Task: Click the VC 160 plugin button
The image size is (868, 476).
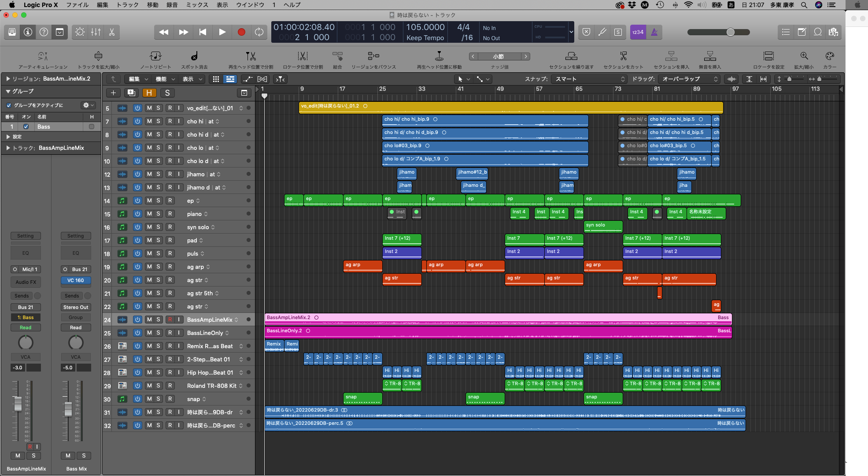Action: click(x=75, y=280)
